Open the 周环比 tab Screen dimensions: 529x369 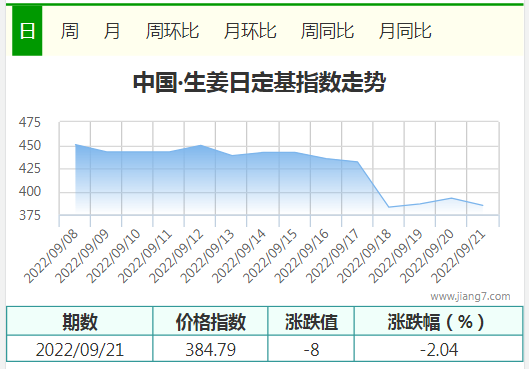click(172, 31)
